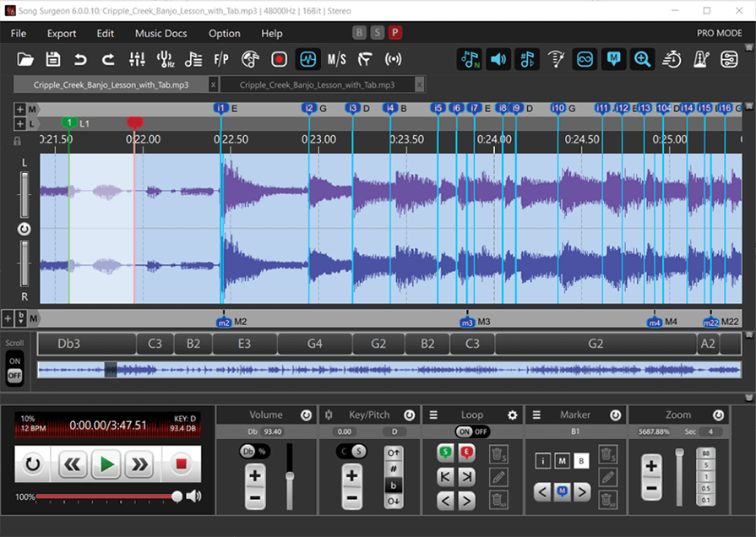Click the magnifier zoom icon in toolbar
The height and width of the screenshot is (537, 756).
coord(642,59)
